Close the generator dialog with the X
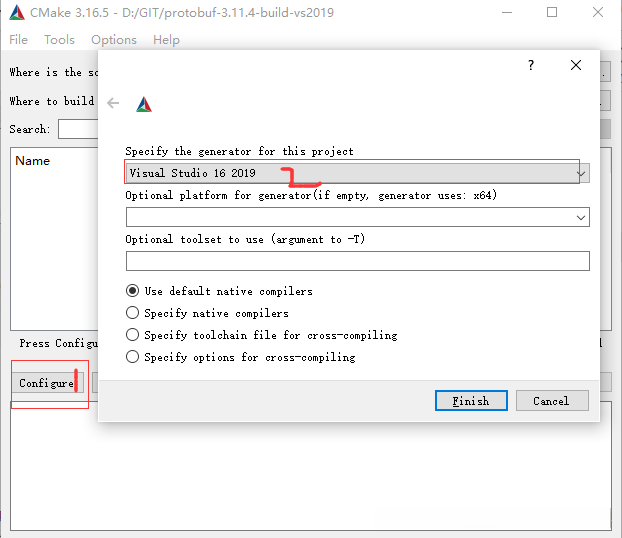 576,65
